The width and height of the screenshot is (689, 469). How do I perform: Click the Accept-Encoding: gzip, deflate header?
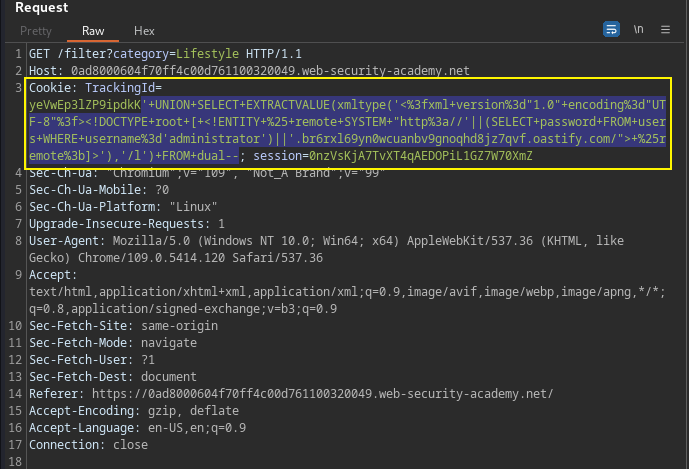134,411
